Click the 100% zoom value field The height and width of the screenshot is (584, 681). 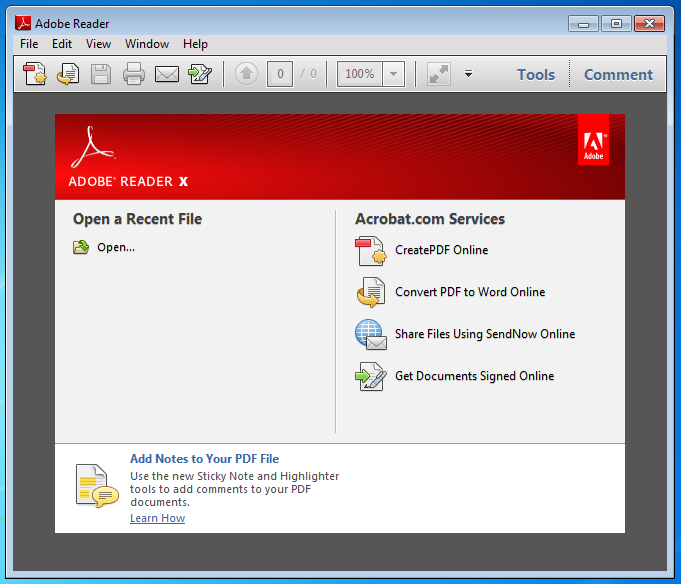tap(360, 74)
